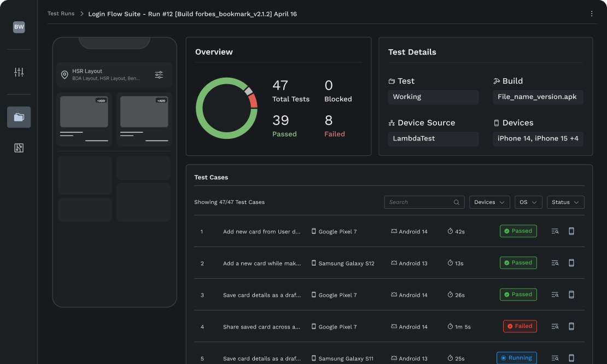607x364 pixels.
Task: Go to Test Runs breadcrumb
Action: click(61, 14)
